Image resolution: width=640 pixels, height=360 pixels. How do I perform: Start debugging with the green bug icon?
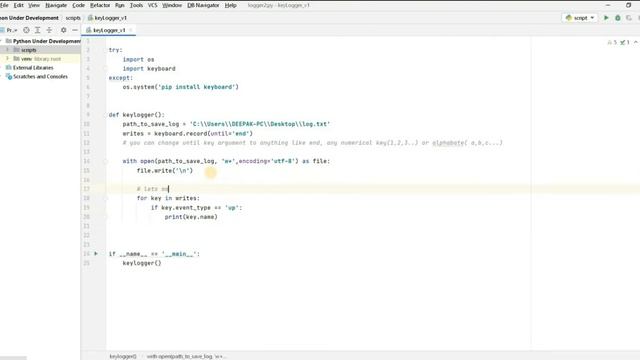pos(618,18)
